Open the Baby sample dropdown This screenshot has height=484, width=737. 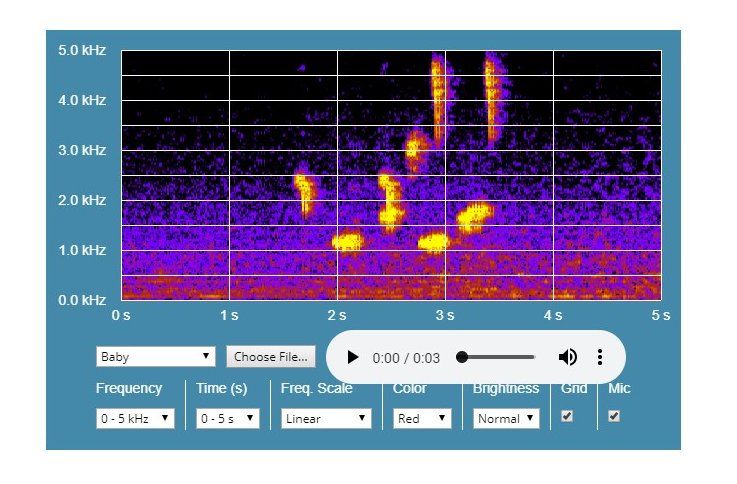(x=155, y=356)
